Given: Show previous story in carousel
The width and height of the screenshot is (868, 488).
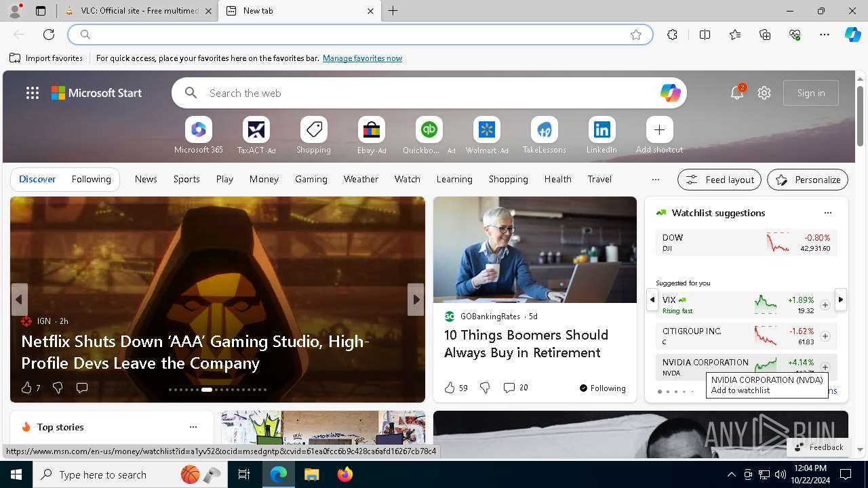Looking at the screenshot, I should click(19, 300).
